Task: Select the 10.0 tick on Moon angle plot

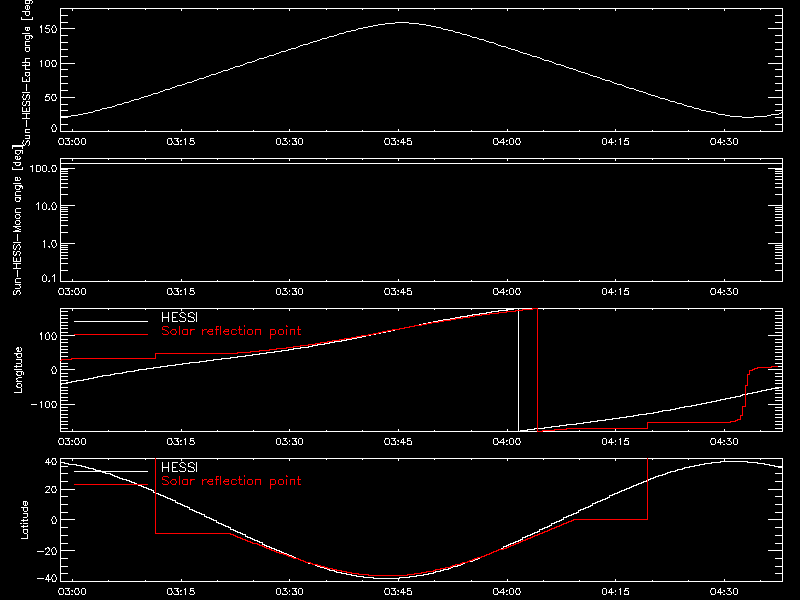Action: [46, 207]
